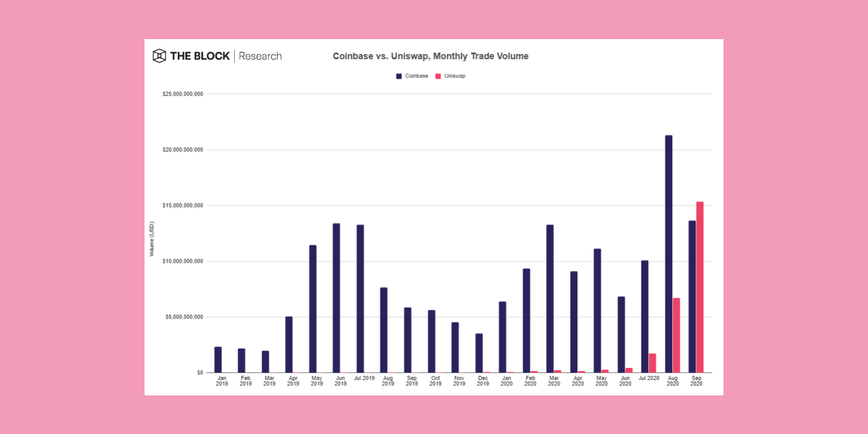The image size is (868, 434).
Task: Click the Apr 2020 Coinbase bar
Action: point(574,322)
